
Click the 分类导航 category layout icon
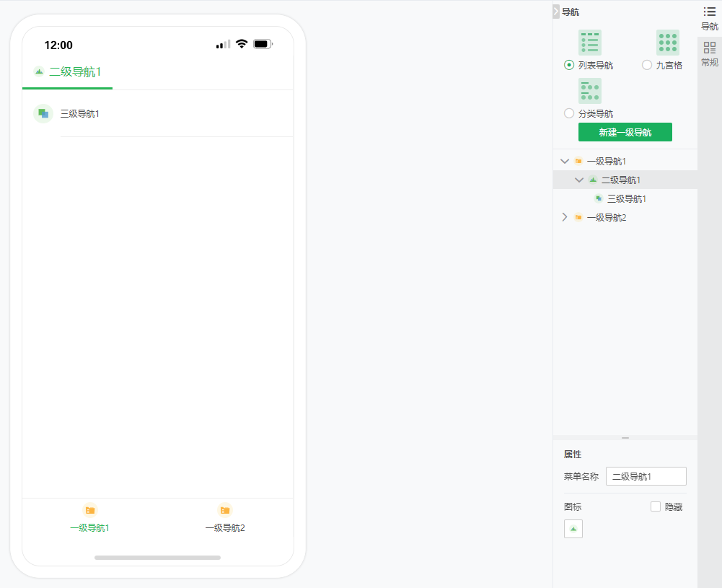(x=590, y=89)
